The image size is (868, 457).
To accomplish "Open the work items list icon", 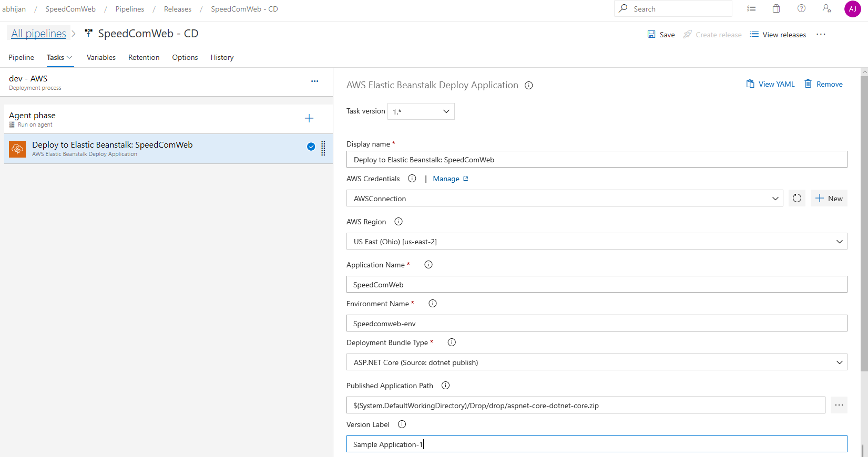I will pyautogui.click(x=751, y=8).
